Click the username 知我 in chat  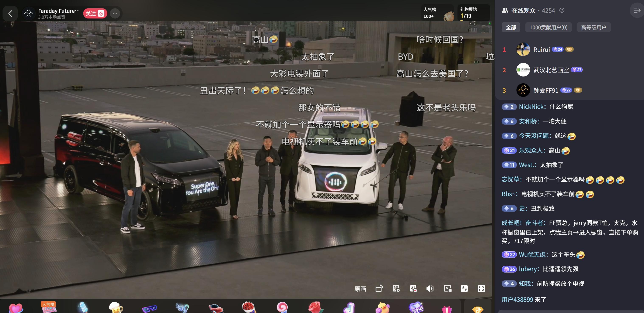(525, 284)
